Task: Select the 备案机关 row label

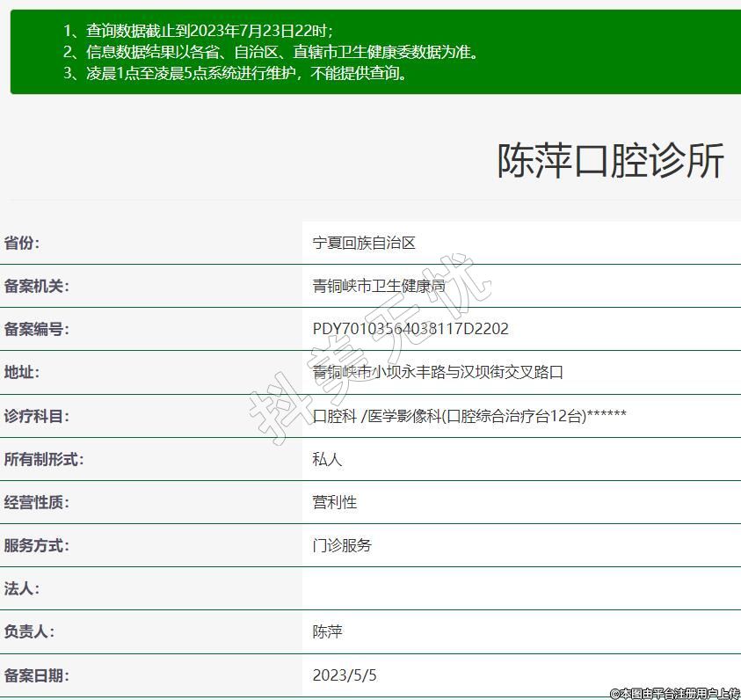Action: click(36, 286)
